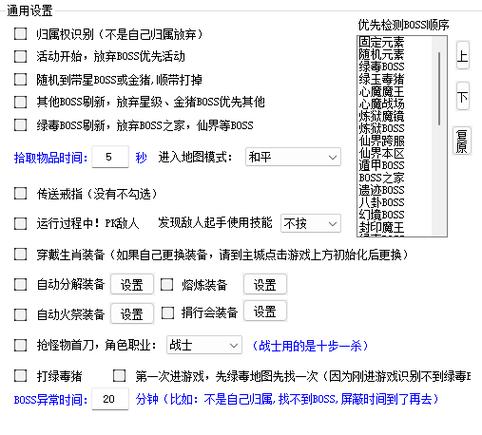
Task: Select 仙界跨服 in BOSS list
Action: [381, 141]
